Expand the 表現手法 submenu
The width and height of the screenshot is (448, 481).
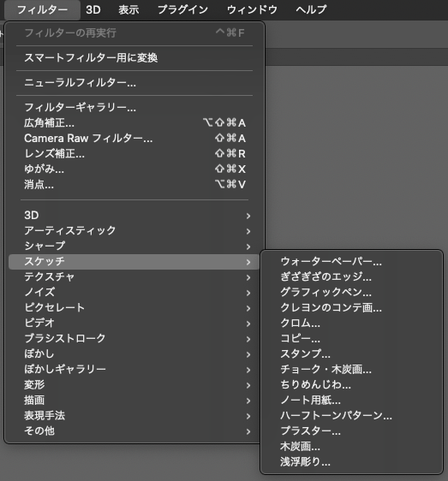(x=134, y=416)
